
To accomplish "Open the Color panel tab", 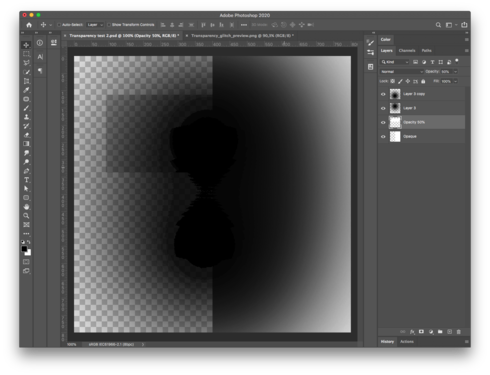I will [x=386, y=39].
